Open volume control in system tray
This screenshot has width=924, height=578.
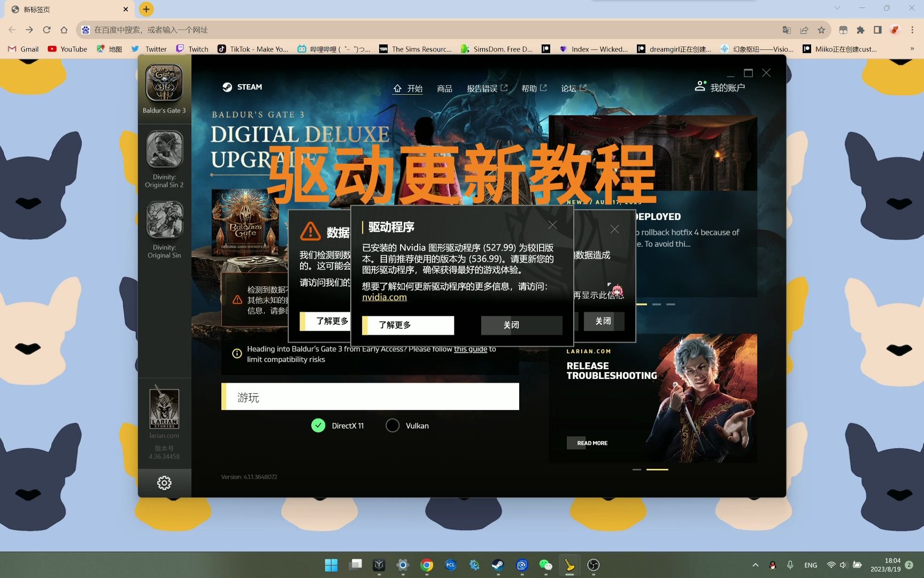(844, 565)
